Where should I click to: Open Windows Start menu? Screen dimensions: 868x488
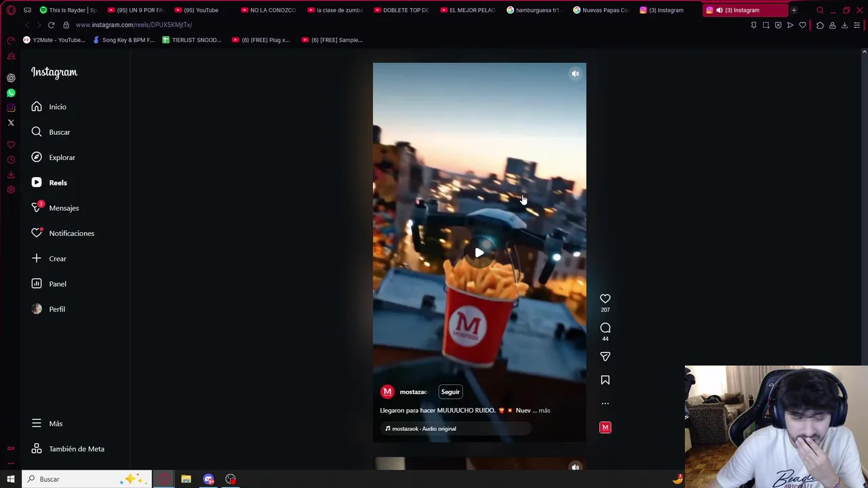coord(11,479)
